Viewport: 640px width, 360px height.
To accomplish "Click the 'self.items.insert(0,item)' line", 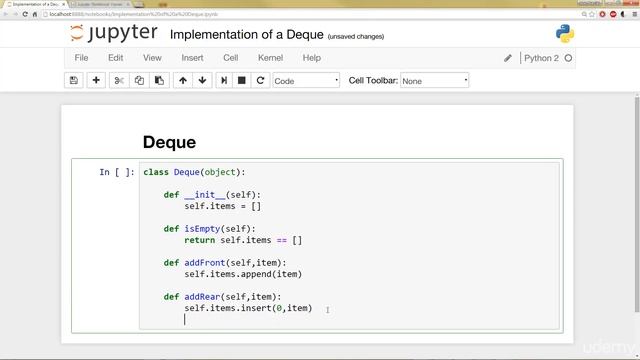I will point(248,308).
